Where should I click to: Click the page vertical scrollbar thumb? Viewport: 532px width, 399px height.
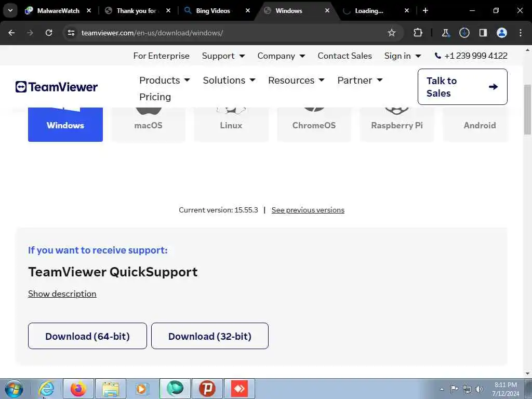(527, 109)
